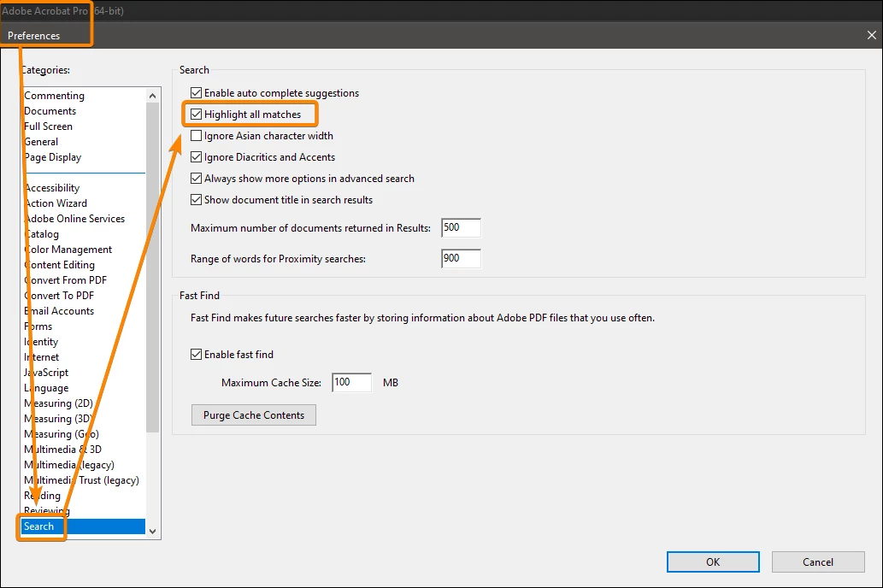
Task: Click Purge Cache Contents button
Action: pyautogui.click(x=253, y=415)
